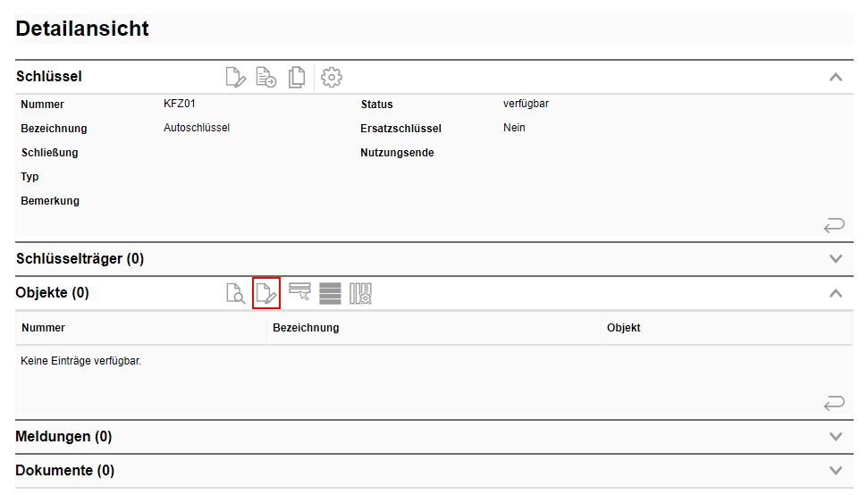
Task: Expand the Meldungen (0) section chevron
Action: tap(836, 437)
